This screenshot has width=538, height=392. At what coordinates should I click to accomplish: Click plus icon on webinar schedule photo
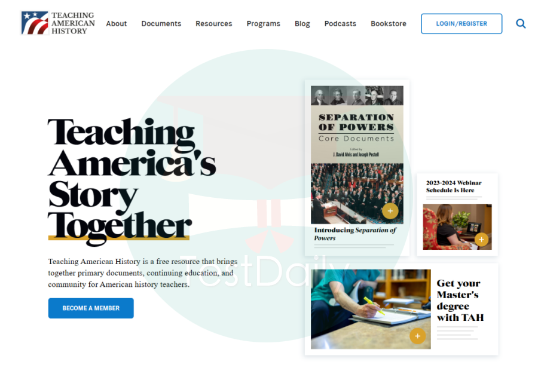[x=481, y=240]
